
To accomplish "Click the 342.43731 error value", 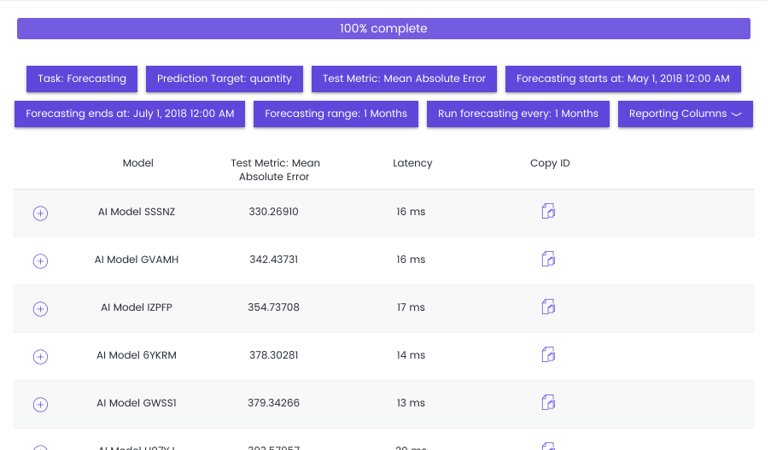I will click(x=273, y=259).
